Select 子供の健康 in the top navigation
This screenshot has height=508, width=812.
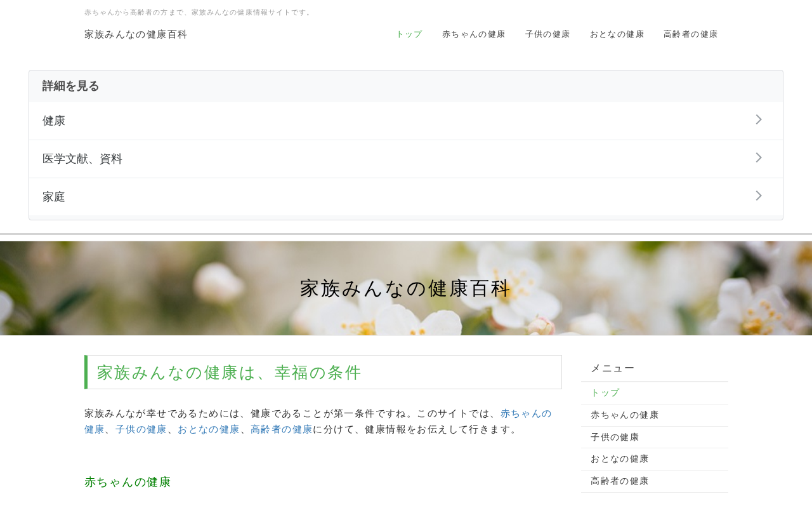coord(547,34)
